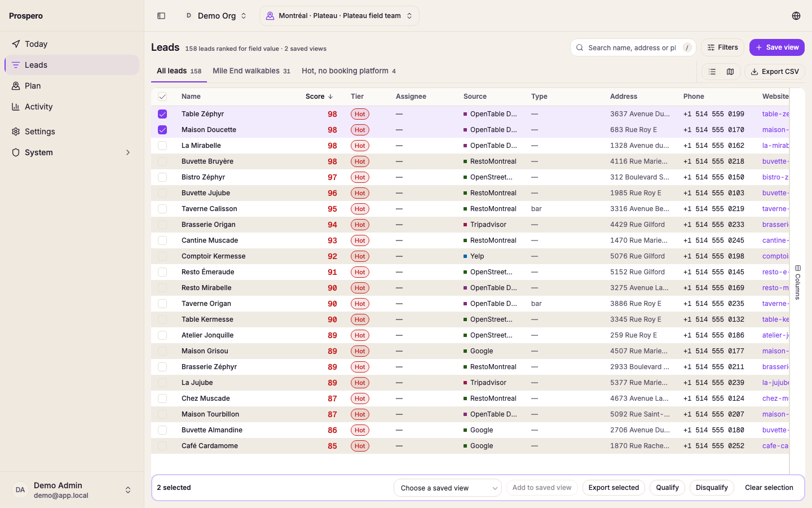This screenshot has height=508, width=812.
Task: Click the Qualify button
Action: (667, 488)
